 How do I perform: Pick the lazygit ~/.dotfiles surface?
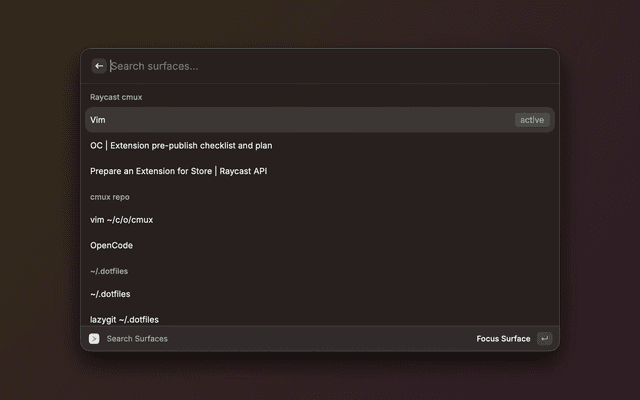(124, 319)
